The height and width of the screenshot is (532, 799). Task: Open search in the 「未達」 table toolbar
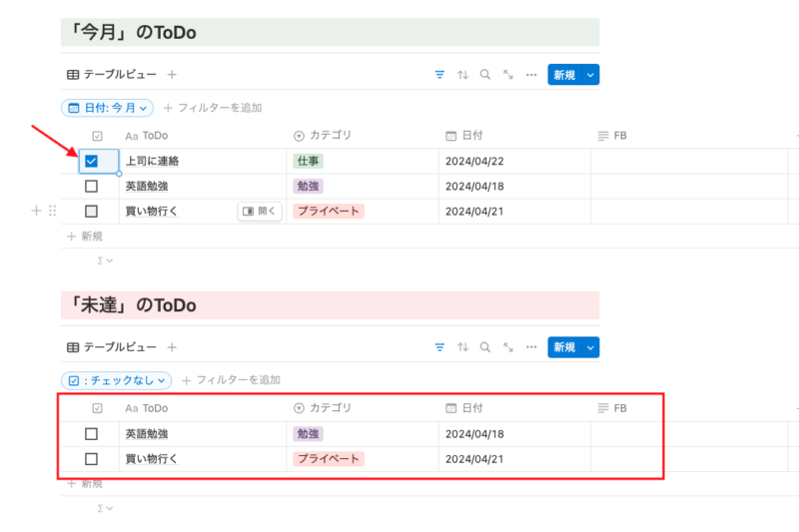coord(485,347)
